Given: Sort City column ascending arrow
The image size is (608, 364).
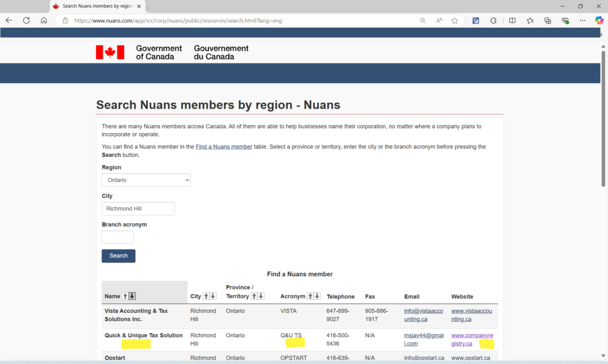Looking at the screenshot, I should (x=206, y=296).
